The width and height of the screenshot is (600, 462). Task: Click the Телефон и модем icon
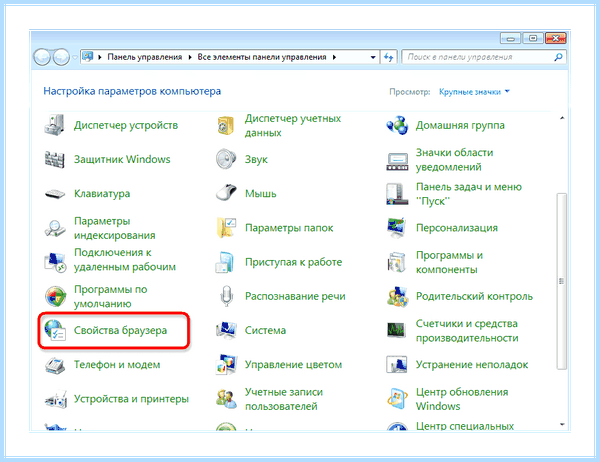55,365
